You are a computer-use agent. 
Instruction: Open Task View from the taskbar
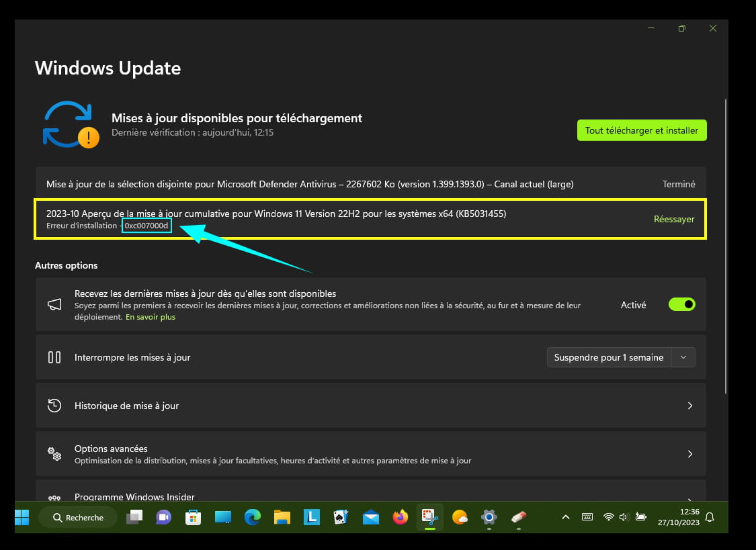[x=134, y=517]
